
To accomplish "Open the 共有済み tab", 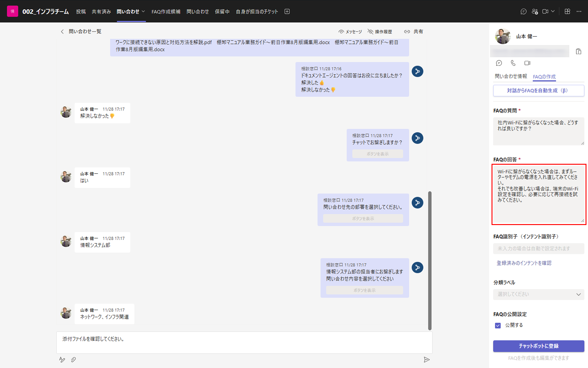I will [x=101, y=11].
